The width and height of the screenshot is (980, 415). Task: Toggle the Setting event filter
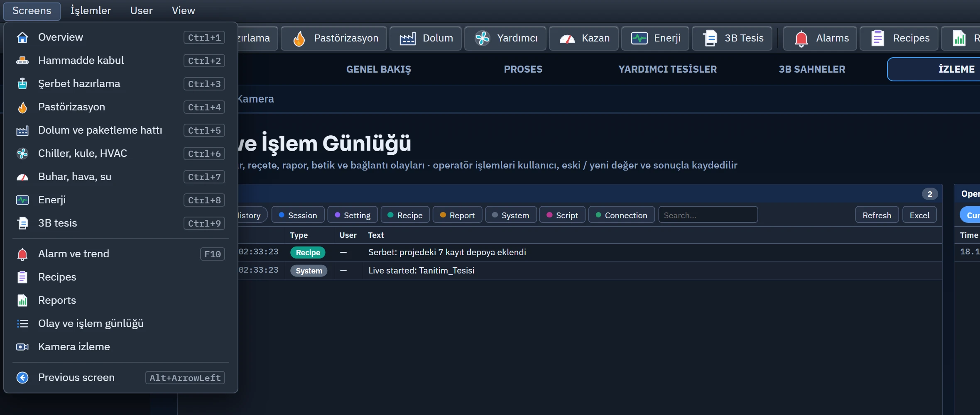353,215
